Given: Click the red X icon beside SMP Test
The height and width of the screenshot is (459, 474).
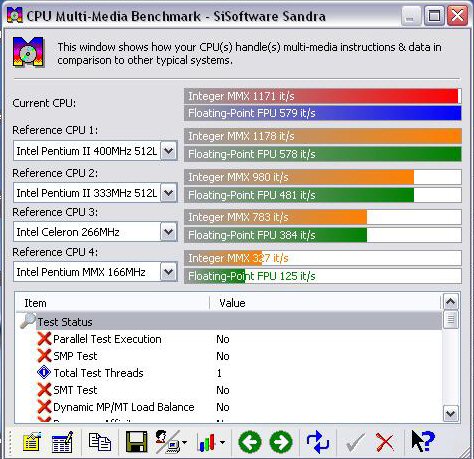Looking at the screenshot, I should tap(44, 356).
